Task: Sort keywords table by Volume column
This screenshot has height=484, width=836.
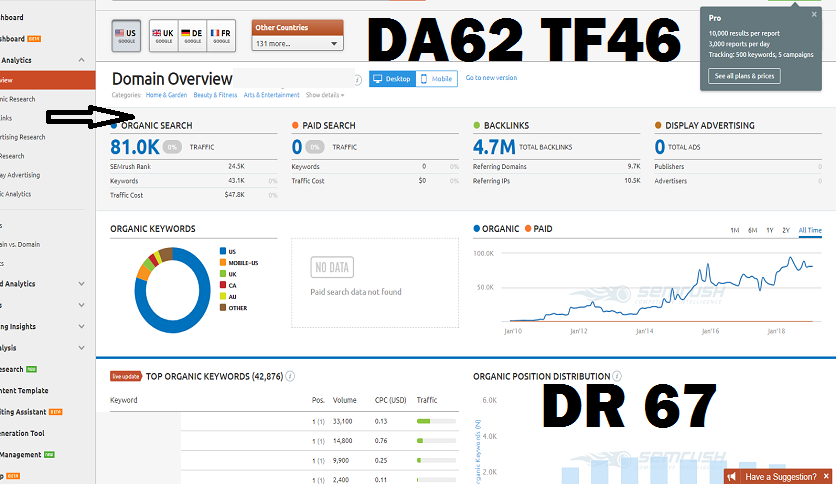Action: [x=344, y=400]
